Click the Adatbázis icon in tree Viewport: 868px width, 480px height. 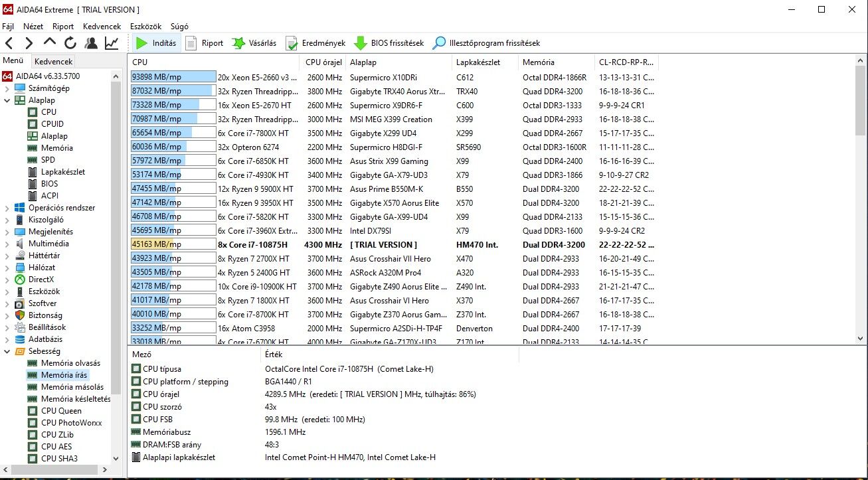20,339
